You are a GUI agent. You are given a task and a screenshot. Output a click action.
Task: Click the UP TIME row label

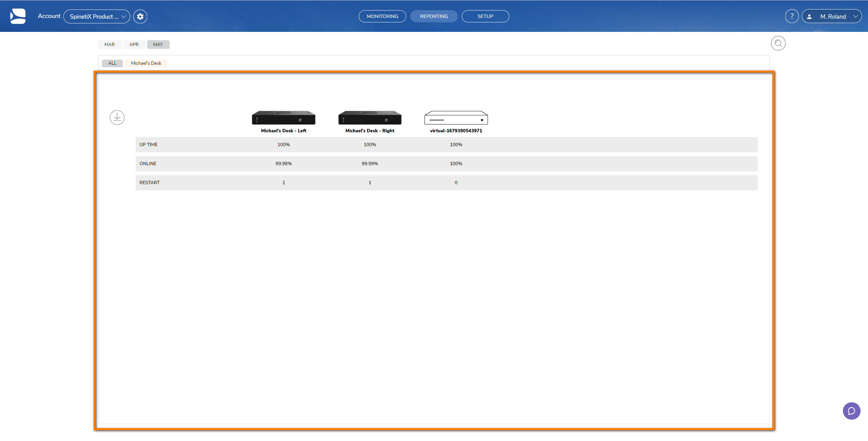pos(149,145)
